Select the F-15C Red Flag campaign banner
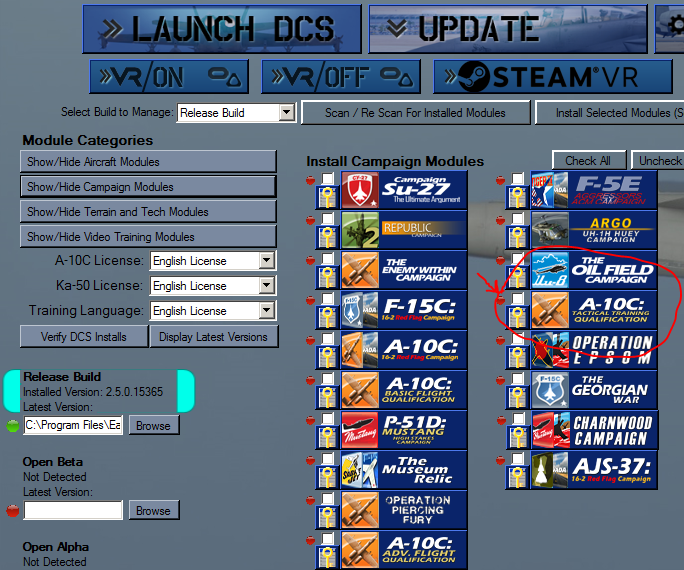The image size is (684, 570). [x=404, y=310]
